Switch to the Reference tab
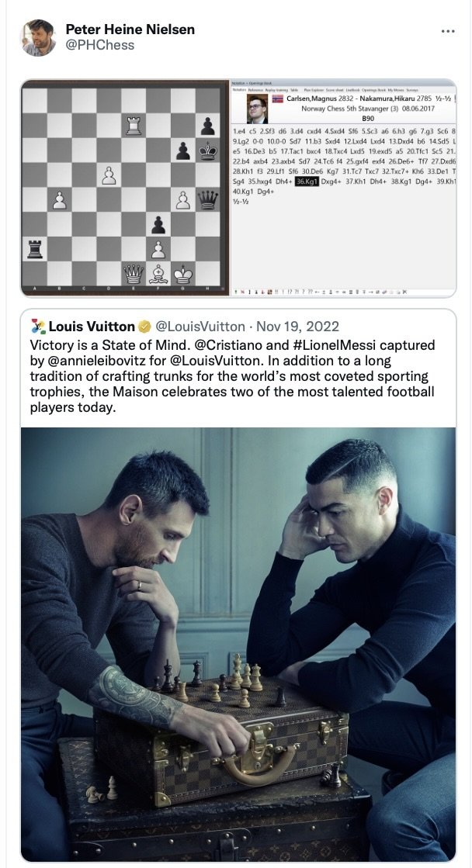This screenshot has height=868, width=472. coord(255,90)
